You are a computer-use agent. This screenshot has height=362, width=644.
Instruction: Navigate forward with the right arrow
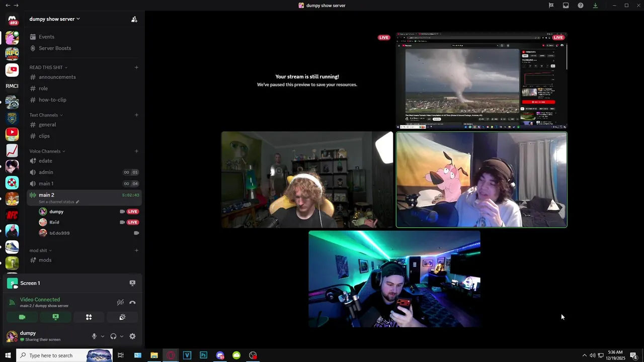coord(16,6)
